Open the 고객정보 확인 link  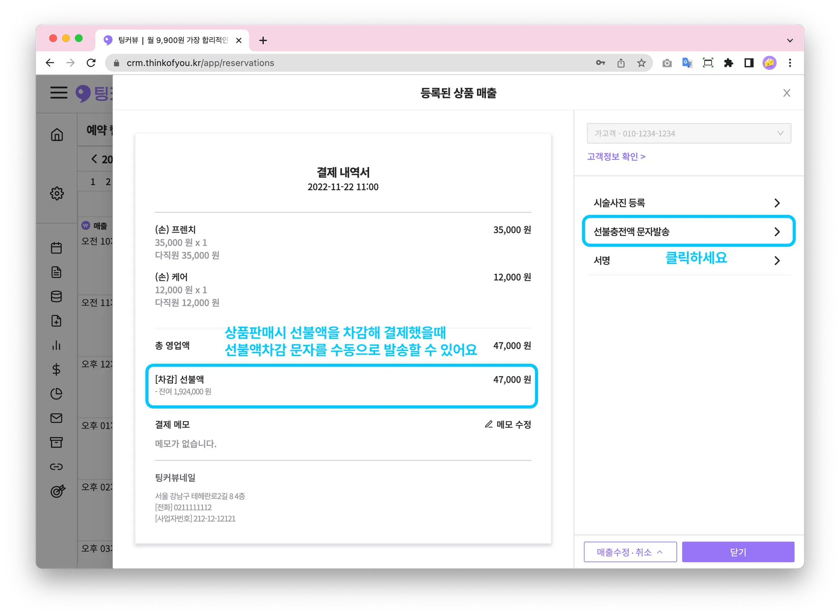click(x=616, y=157)
